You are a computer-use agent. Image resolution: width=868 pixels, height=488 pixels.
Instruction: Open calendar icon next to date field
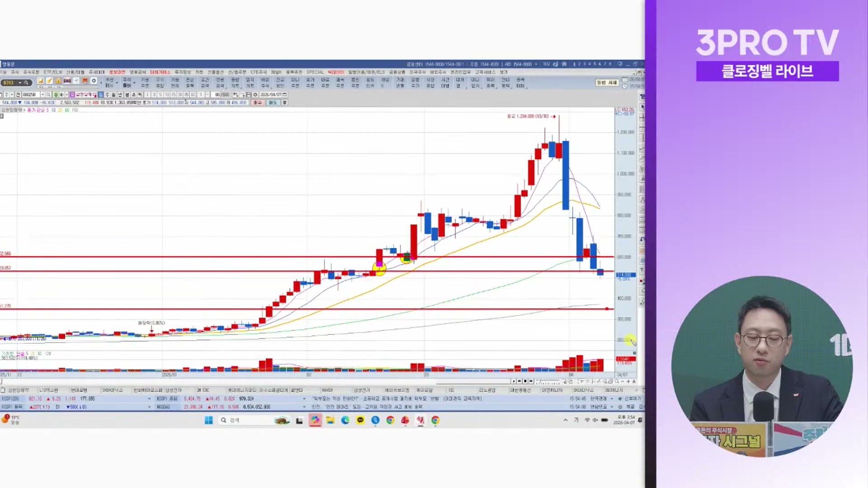point(284,94)
